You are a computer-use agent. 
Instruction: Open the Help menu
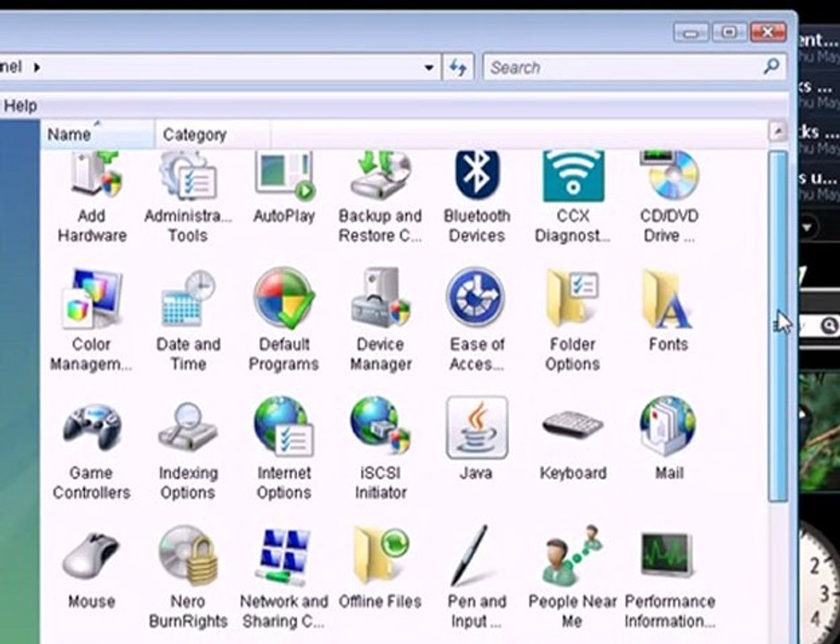pyautogui.click(x=20, y=106)
